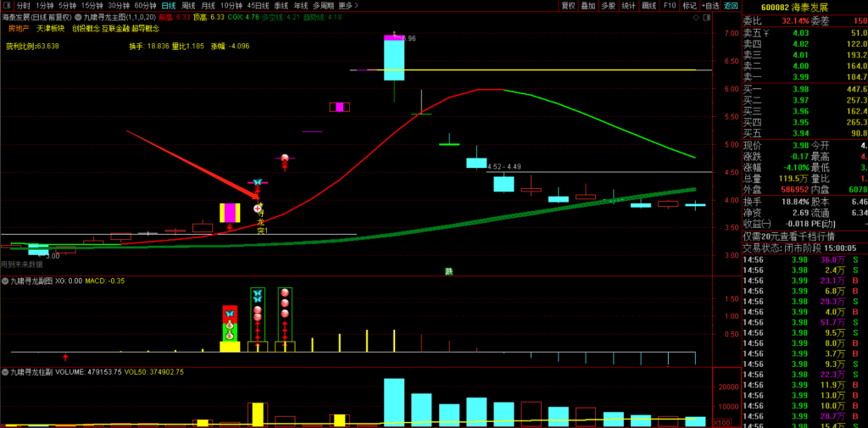Viewport: 868px width, 428px height.
Task: Click the 复权 toolbar button
Action: [x=568, y=5]
